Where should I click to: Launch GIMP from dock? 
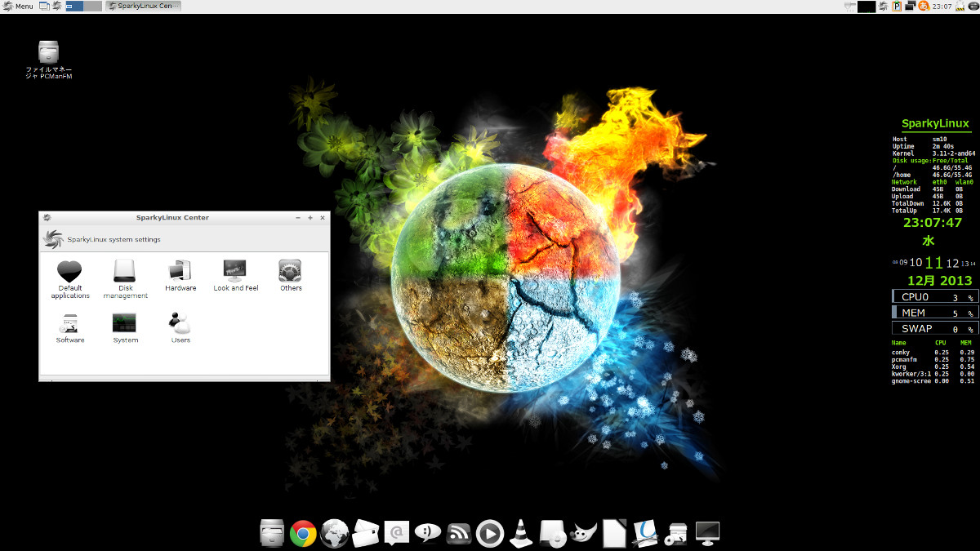(x=583, y=533)
